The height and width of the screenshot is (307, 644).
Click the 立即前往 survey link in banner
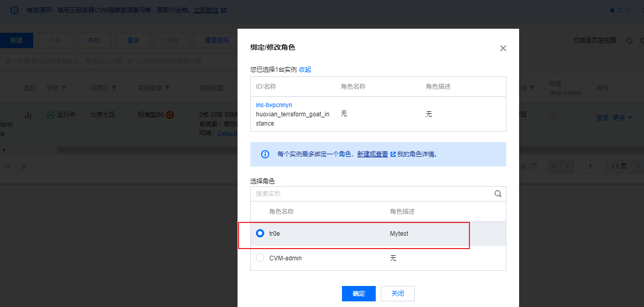(207, 10)
